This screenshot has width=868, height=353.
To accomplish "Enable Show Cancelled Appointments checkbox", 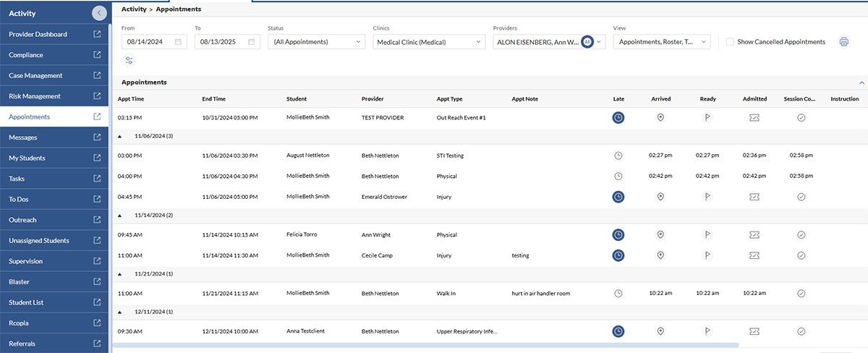I will (x=730, y=42).
